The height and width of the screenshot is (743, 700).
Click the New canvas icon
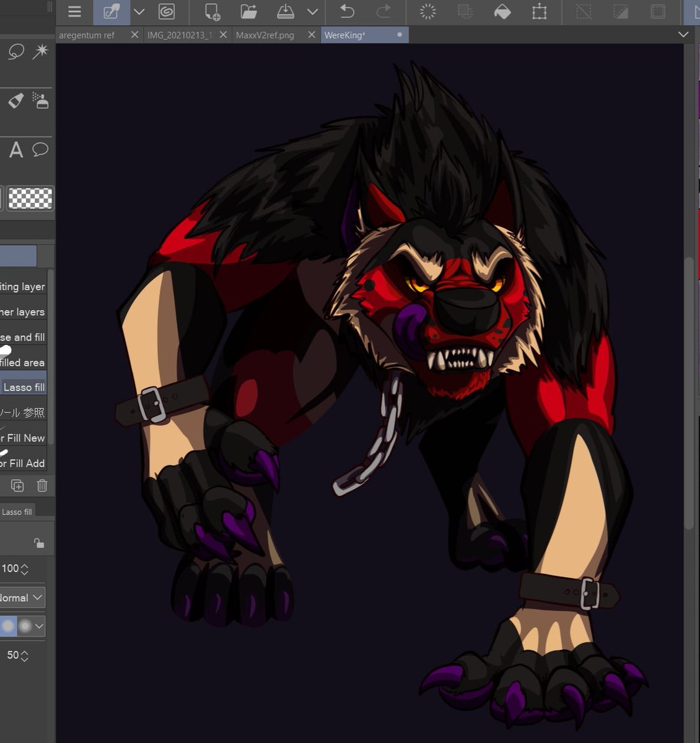[x=213, y=12]
